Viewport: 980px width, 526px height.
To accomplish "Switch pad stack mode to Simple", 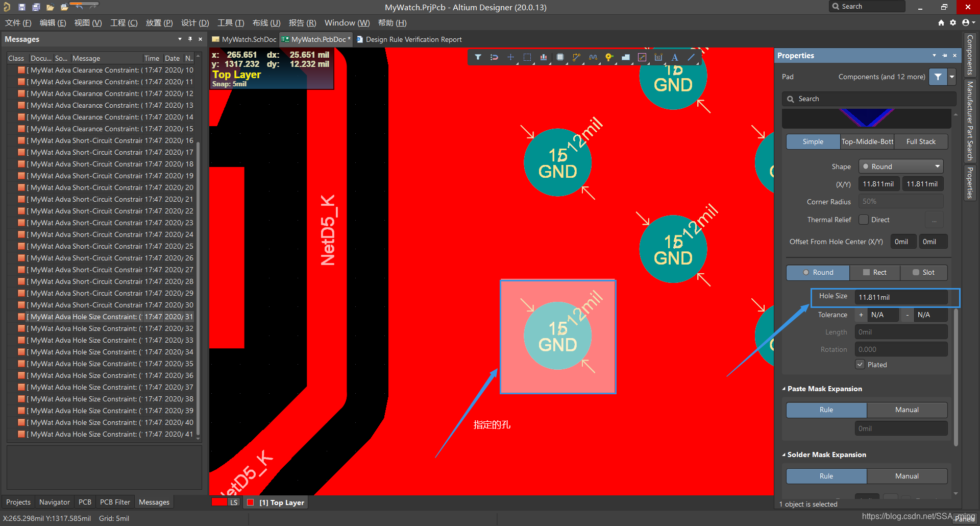I will click(x=813, y=141).
